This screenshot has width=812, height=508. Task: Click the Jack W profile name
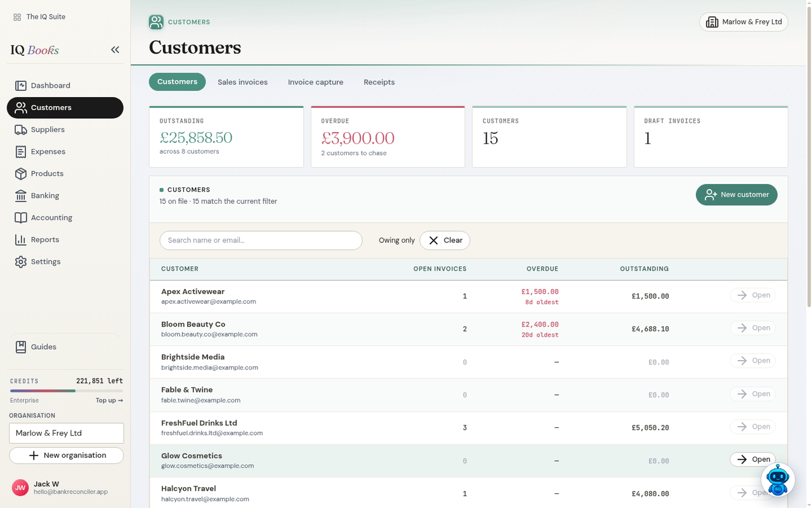click(46, 484)
